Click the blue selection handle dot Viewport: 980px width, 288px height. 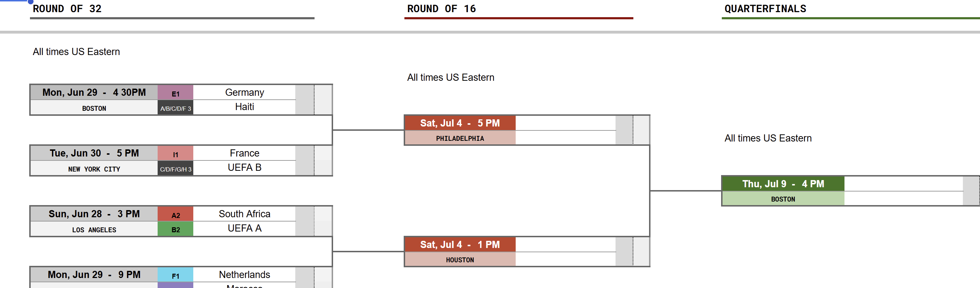click(30, 1)
